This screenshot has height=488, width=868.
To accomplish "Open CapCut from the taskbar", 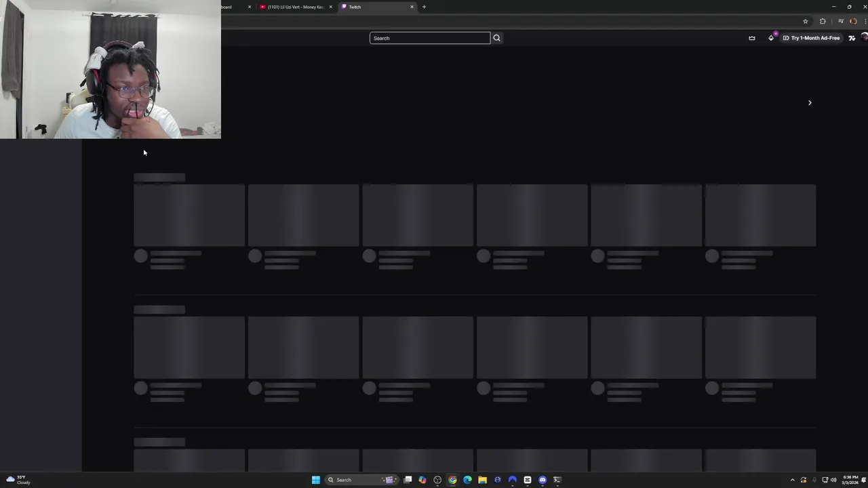I will coord(527,480).
